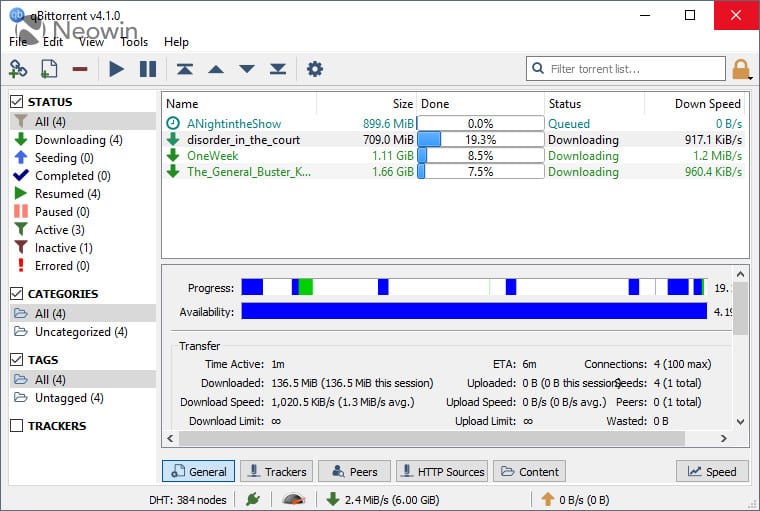Open Options with the gear icon
The height and width of the screenshot is (511, 760).
click(x=315, y=69)
